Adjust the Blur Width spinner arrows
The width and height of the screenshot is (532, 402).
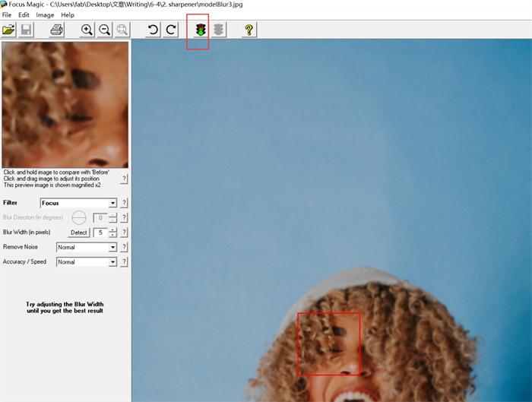[112, 233]
